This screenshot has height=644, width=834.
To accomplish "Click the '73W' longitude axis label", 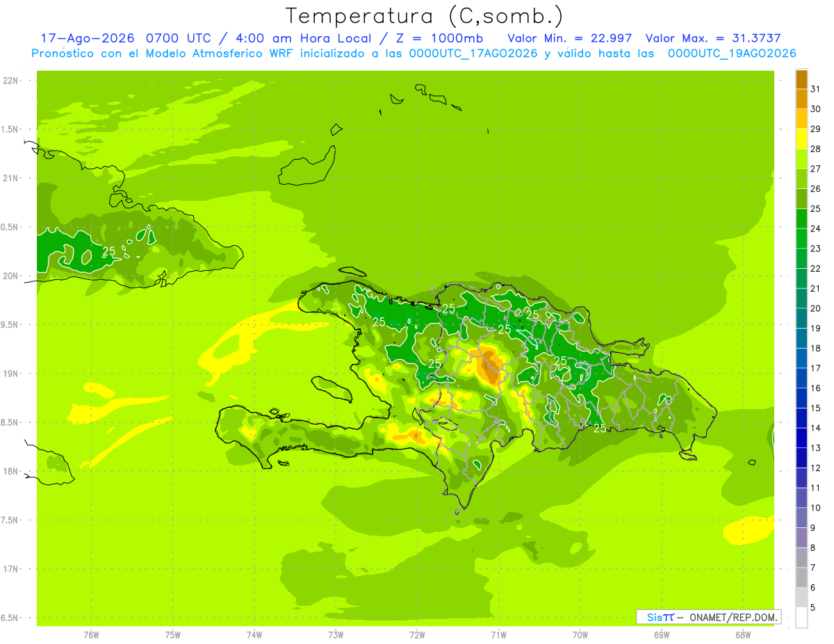I will click(x=336, y=634).
